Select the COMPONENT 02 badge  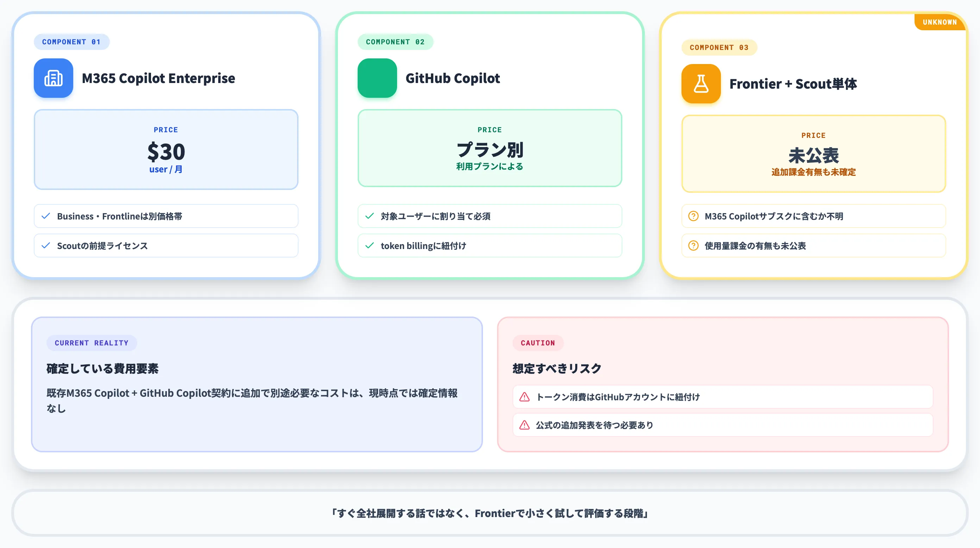pyautogui.click(x=395, y=42)
